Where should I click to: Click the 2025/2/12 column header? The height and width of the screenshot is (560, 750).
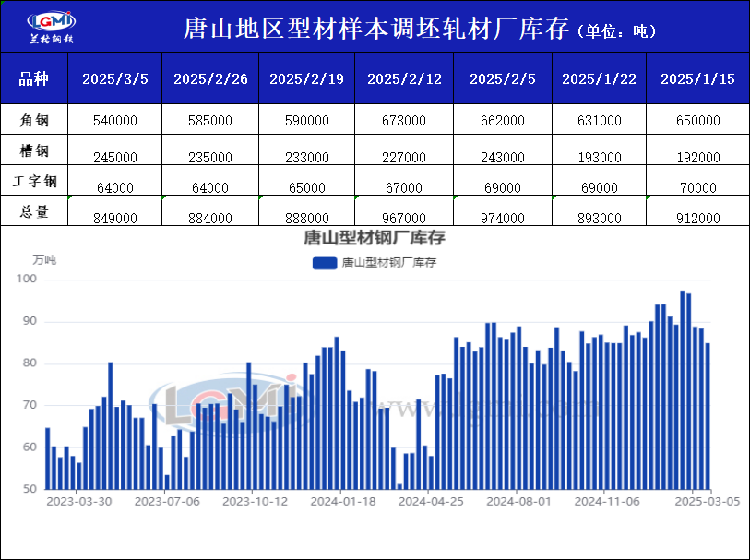(402, 78)
